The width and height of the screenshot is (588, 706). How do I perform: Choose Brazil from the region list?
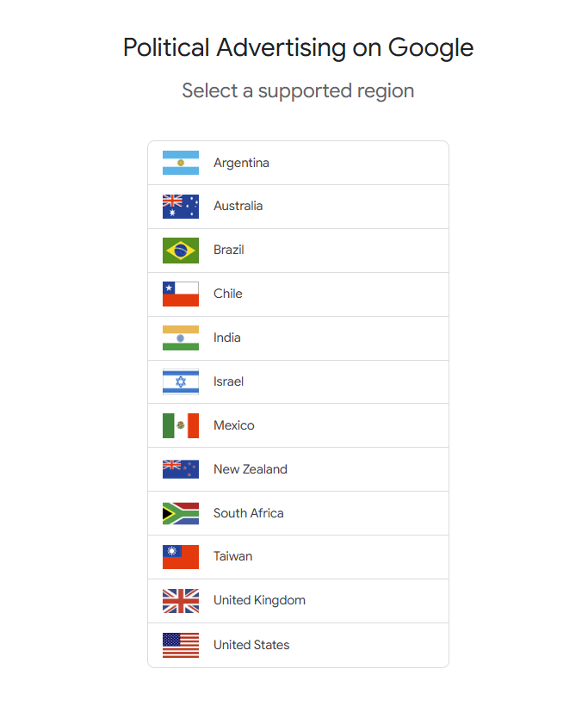(x=298, y=251)
